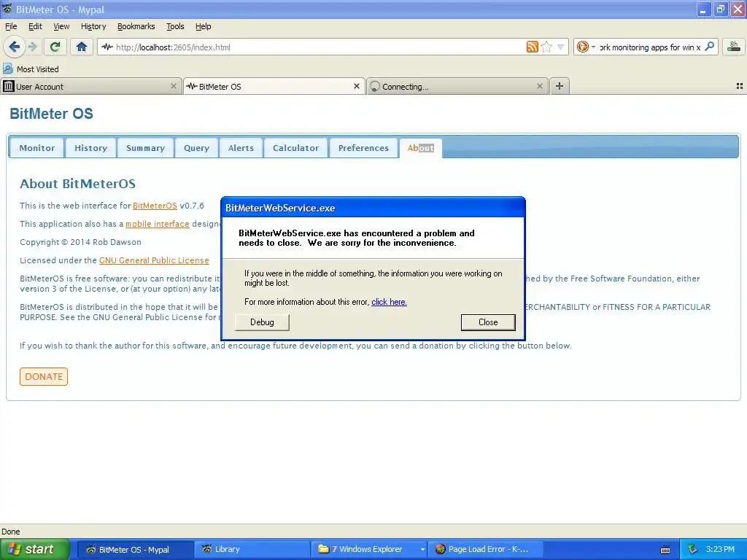The image size is (747, 560).
Task: Select the About tab
Action: 421,148
